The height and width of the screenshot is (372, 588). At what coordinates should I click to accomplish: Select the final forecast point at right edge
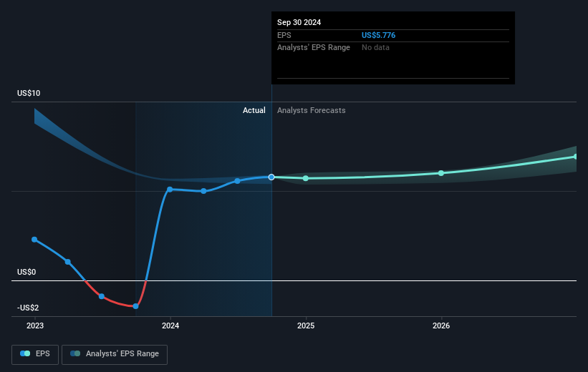[x=576, y=157]
